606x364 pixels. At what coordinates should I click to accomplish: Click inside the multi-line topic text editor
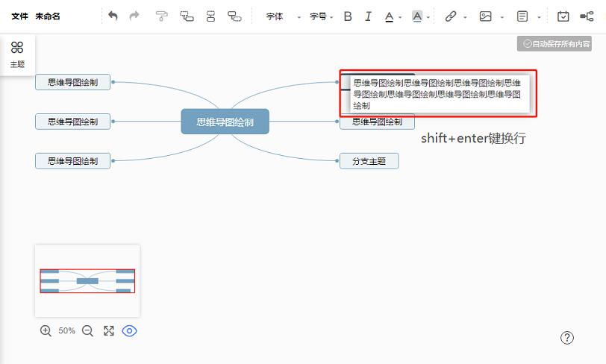440,94
